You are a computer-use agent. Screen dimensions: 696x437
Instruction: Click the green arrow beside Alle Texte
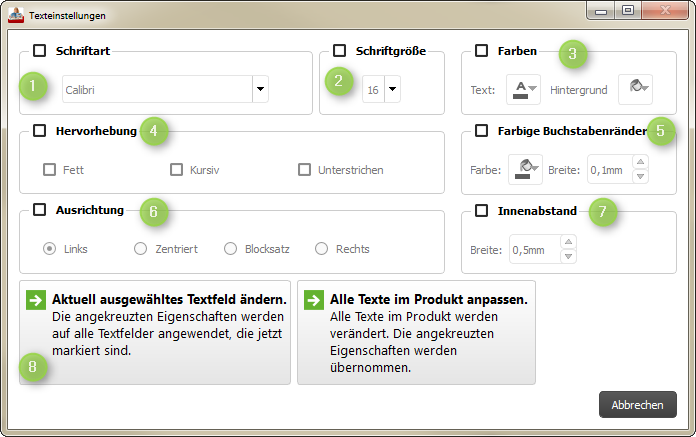tap(314, 300)
